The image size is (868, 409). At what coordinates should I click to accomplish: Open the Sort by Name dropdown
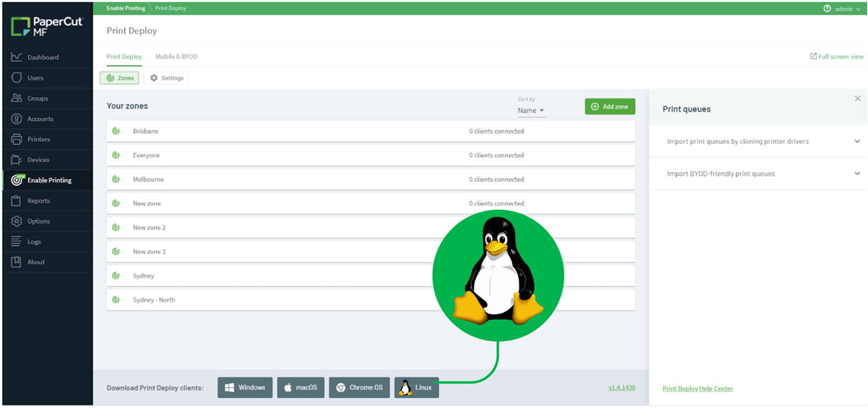pos(531,111)
